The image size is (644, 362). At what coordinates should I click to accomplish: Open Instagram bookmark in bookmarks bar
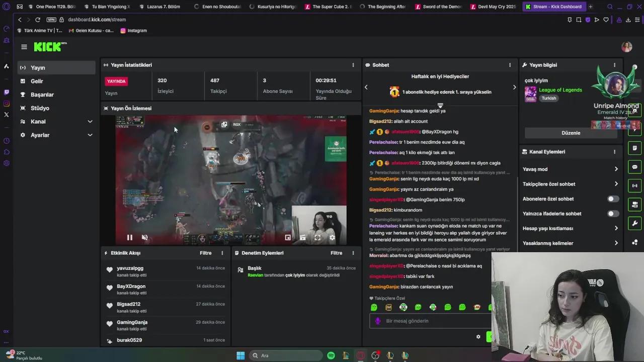tap(133, 31)
